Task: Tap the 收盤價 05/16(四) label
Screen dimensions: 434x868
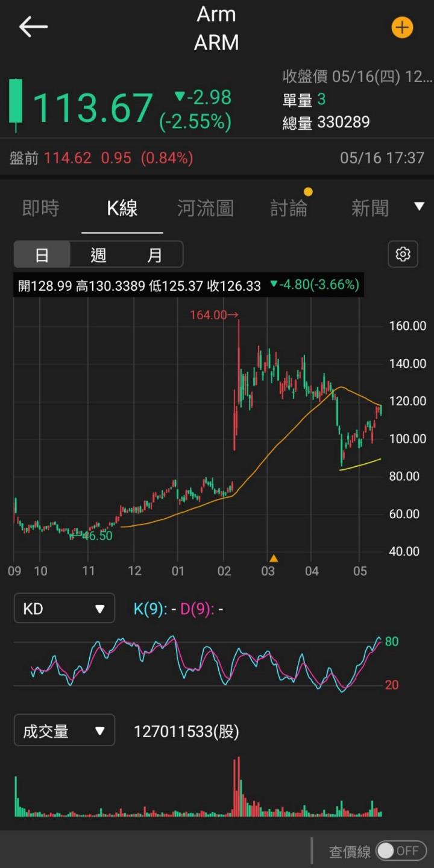Action: (357, 77)
